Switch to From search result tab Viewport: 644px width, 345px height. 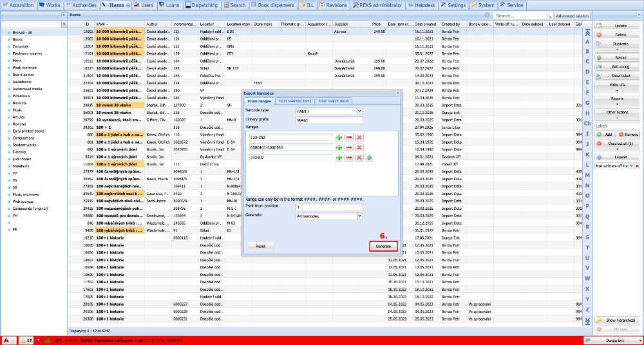click(334, 101)
